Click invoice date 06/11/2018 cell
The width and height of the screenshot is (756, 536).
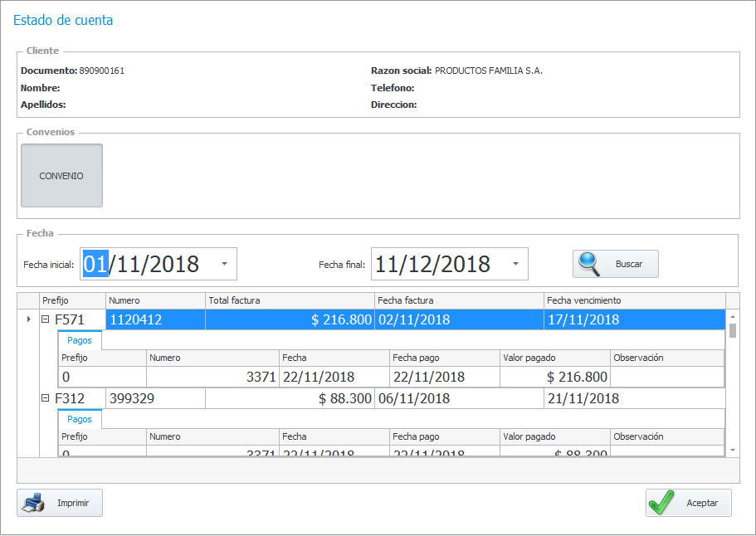click(x=459, y=398)
